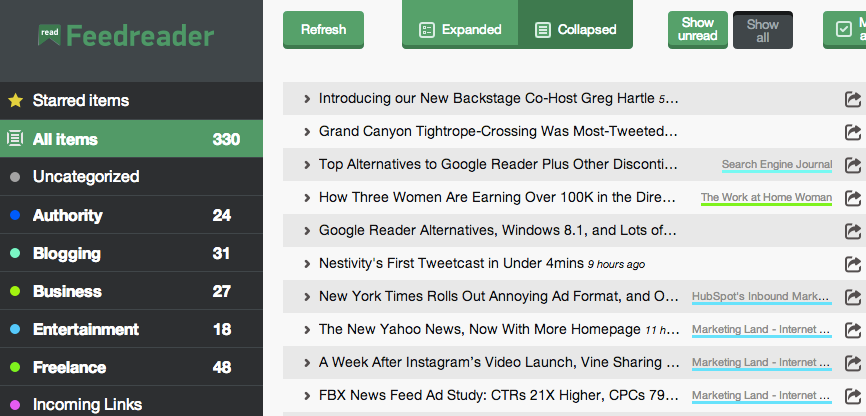Open Starred items via the star icon
This screenshot has height=416, width=866.
pyautogui.click(x=15, y=101)
